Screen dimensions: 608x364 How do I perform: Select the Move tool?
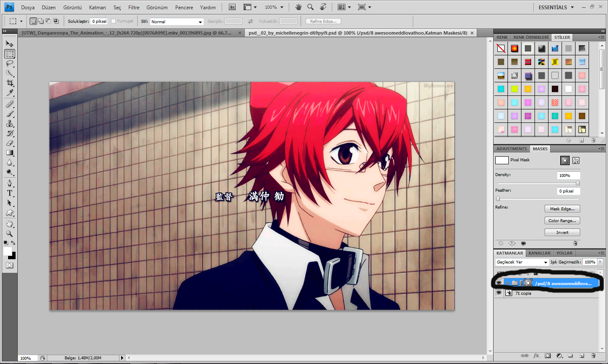tap(10, 43)
